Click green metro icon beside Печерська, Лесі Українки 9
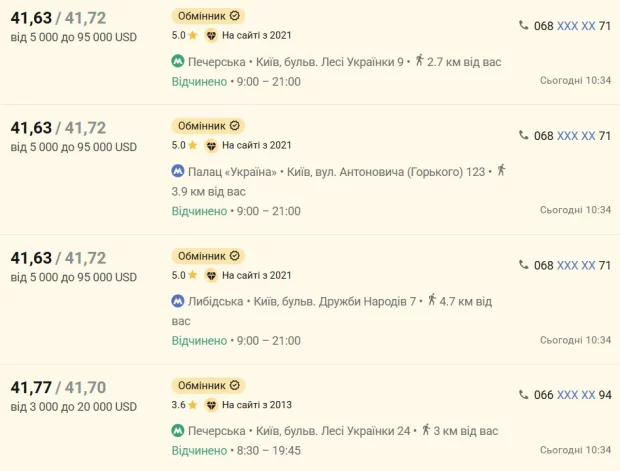 click(178, 61)
